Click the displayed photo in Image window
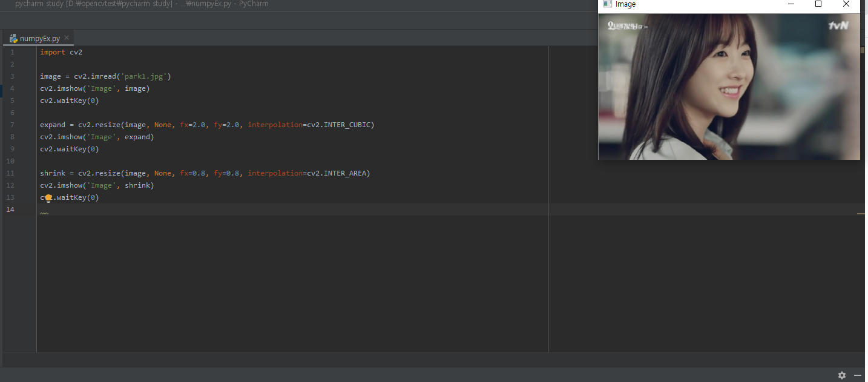Screen dimensions: 868x382 (x=729, y=87)
